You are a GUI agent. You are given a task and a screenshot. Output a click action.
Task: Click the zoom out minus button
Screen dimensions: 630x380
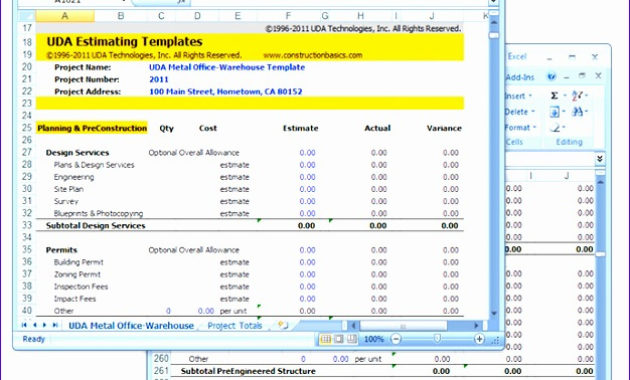396,339
